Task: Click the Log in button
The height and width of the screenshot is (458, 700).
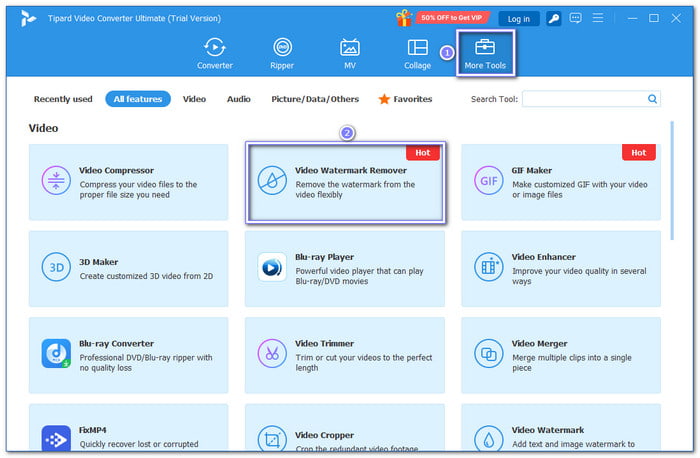Action: click(519, 19)
